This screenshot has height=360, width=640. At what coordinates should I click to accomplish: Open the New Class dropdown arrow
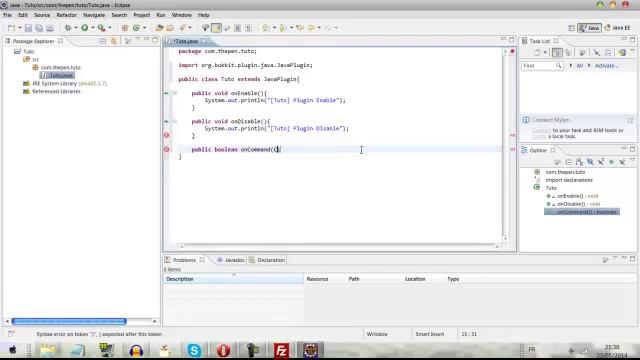coord(144,28)
